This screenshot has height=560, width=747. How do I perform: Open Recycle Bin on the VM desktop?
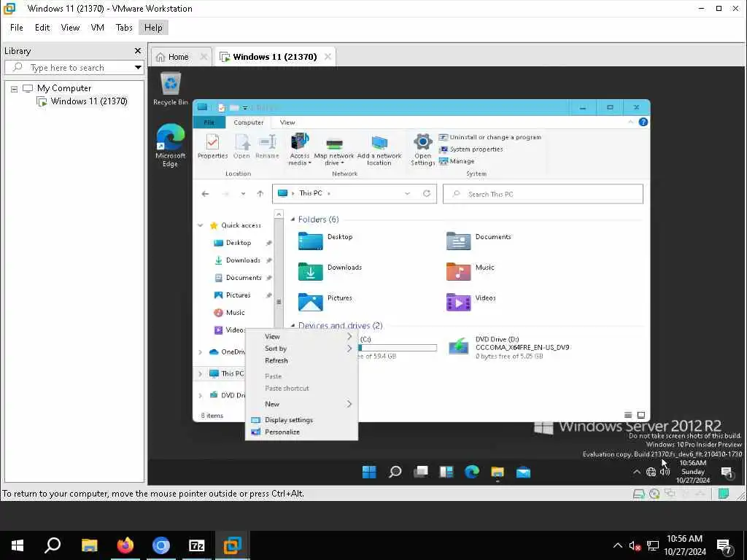171,88
